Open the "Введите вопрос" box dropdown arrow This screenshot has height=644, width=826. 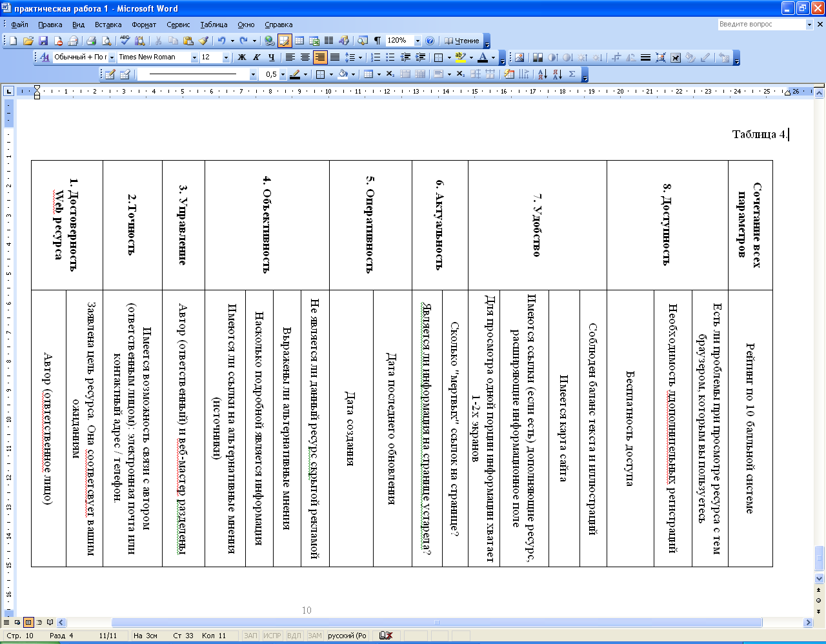point(809,24)
